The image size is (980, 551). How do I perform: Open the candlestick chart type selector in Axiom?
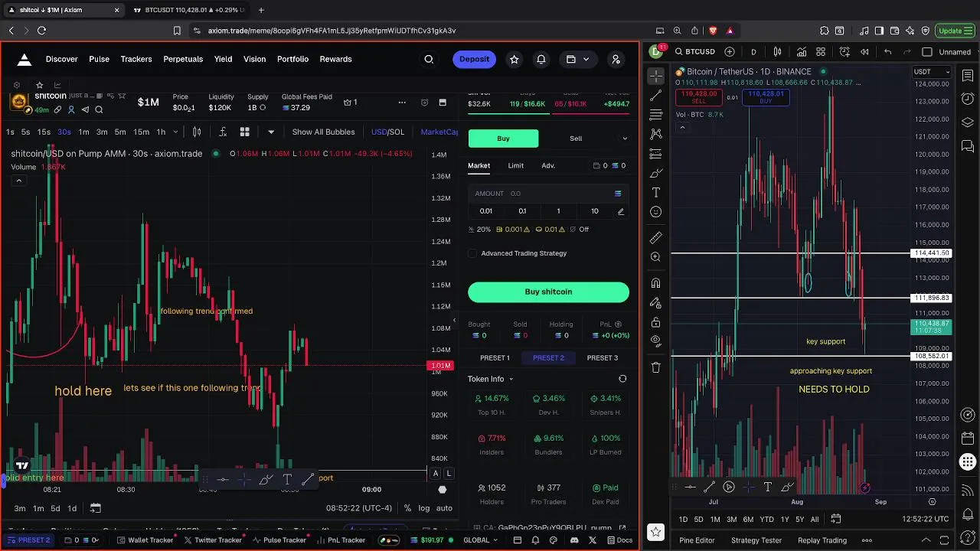pyautogui.click(x=197, y=132)
